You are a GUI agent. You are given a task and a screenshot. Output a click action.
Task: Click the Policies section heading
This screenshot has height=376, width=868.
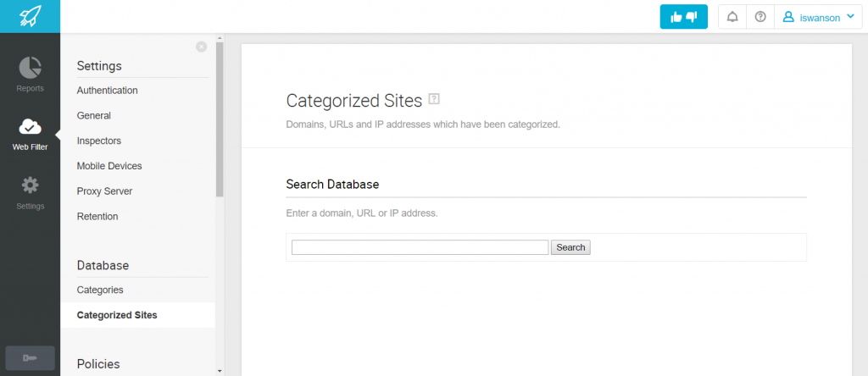point(98,364)
